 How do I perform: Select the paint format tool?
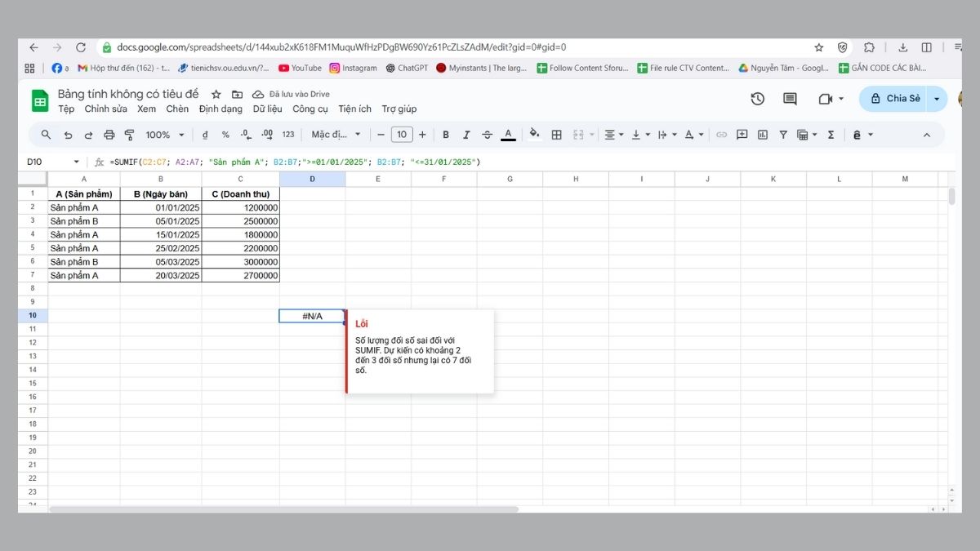pos(129,135)
